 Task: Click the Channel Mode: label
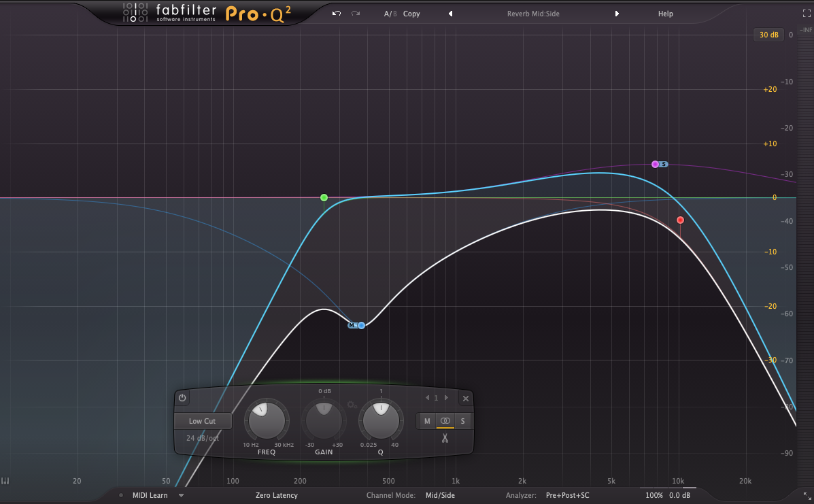(391, 495)
